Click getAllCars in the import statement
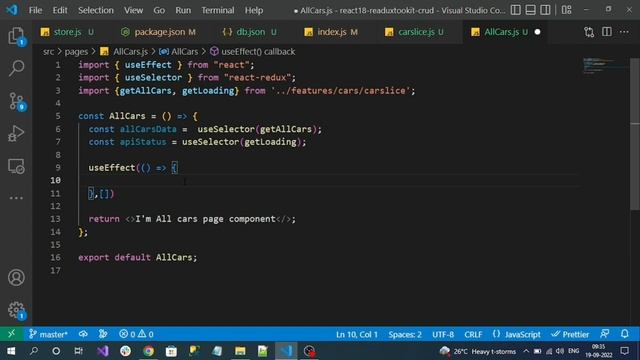 pos(145,91)
